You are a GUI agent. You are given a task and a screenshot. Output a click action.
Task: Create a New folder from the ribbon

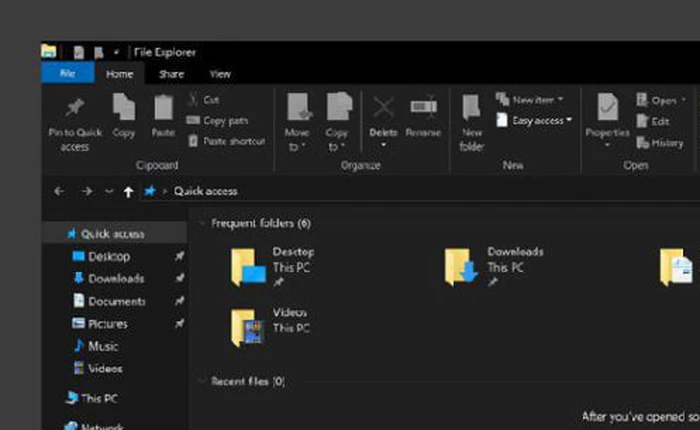[x=471, y=122]
